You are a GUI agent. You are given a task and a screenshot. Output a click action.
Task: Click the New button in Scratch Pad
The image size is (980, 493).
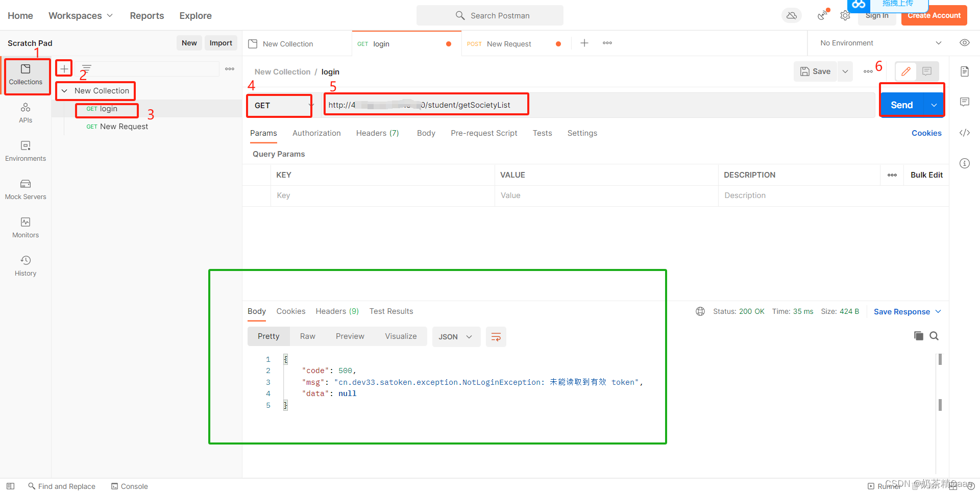[x=189, y=43]
